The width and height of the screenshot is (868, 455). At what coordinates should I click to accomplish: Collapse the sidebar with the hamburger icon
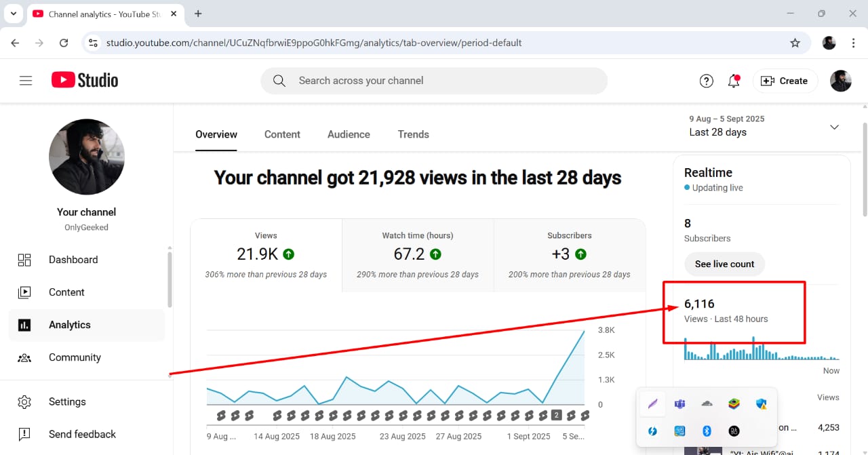(26, 80)
